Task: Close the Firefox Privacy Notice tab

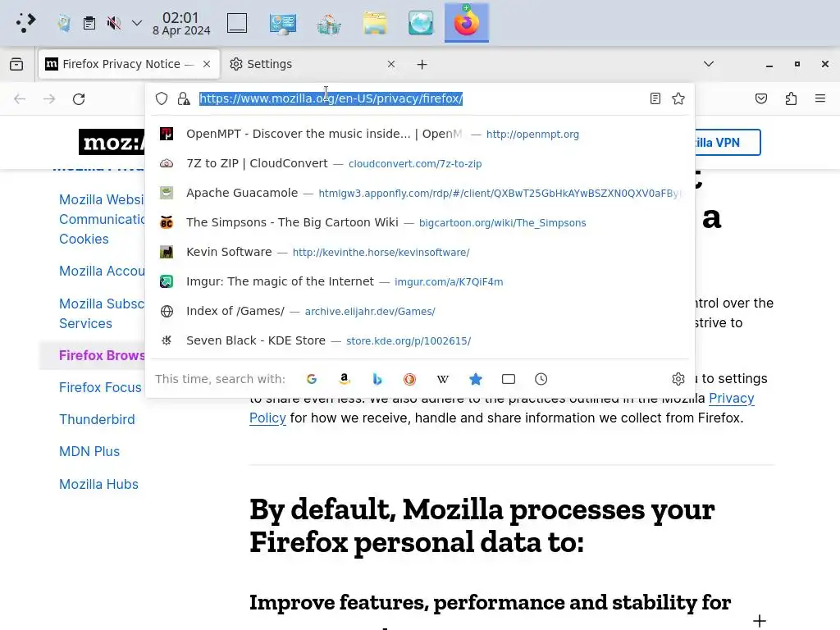Action: 207,64
